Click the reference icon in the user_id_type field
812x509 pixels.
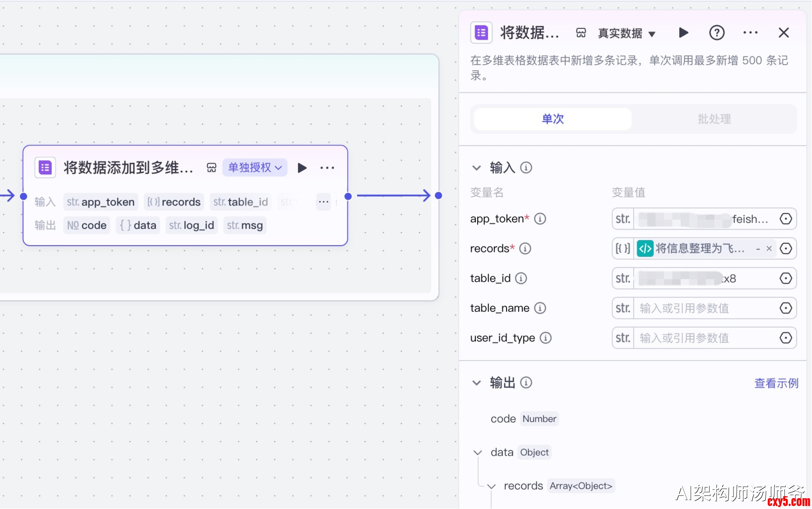click(786, 338)
